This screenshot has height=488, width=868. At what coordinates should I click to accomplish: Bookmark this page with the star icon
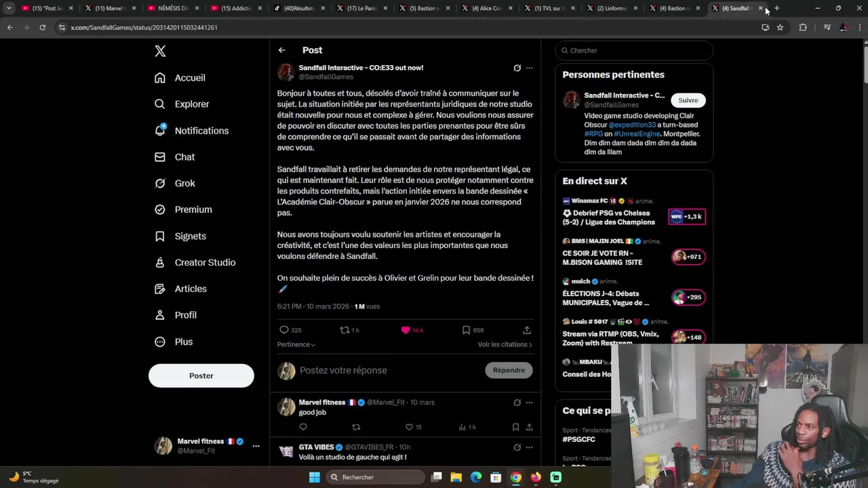click(x=780, y=27)
